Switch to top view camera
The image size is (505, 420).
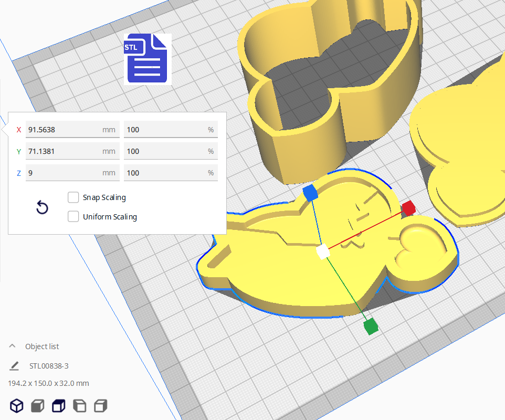tap(58, 406)
